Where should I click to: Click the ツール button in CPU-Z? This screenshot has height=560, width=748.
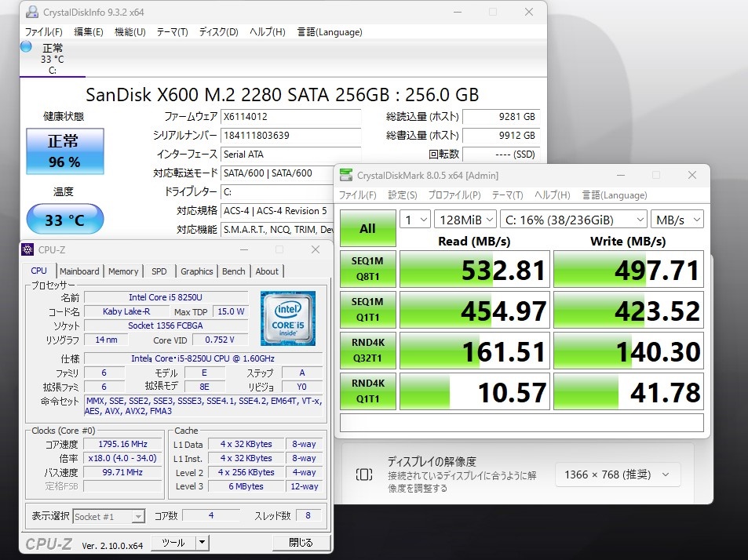[x=173, y=543]
